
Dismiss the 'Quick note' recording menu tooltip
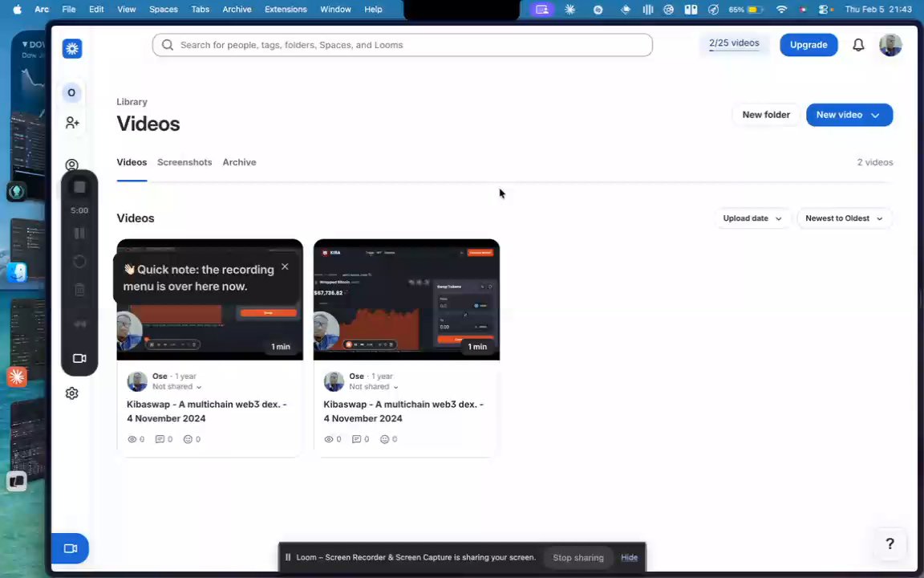(x=286, y=267)
